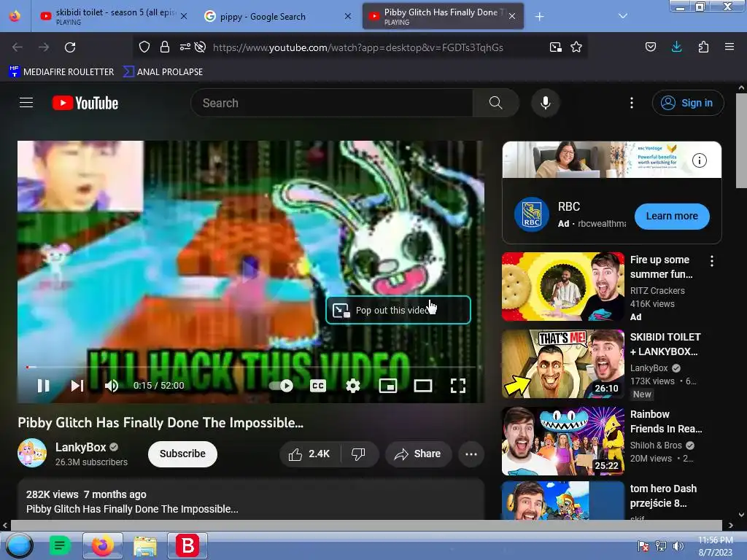The width and height of the screenshot is (747, 560).
Task: Click the search magnifier button
Action: [495, 103]
